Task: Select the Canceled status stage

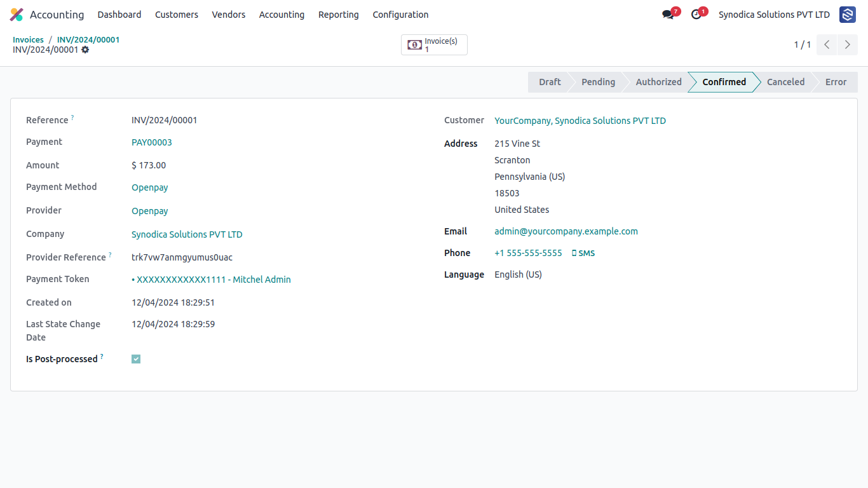Action: coord(785,82)
